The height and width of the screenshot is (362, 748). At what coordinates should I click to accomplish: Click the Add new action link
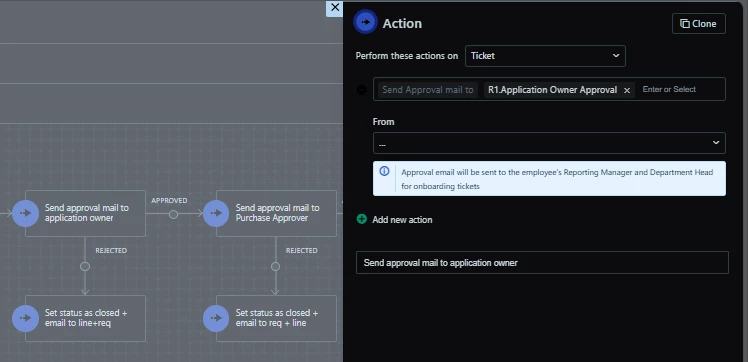click(402, 220)
